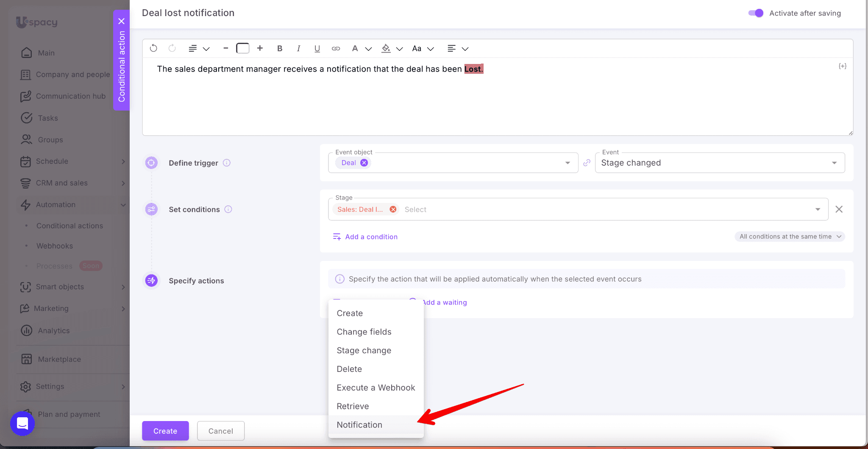Open the insert variable {+} icon

pos(842,66)
